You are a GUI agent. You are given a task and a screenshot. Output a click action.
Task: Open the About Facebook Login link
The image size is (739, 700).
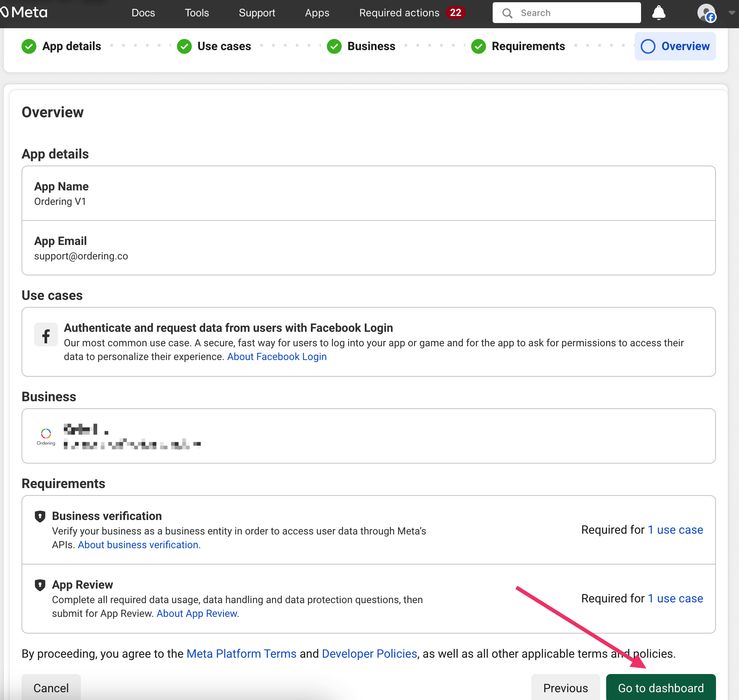tap(277, 357)
